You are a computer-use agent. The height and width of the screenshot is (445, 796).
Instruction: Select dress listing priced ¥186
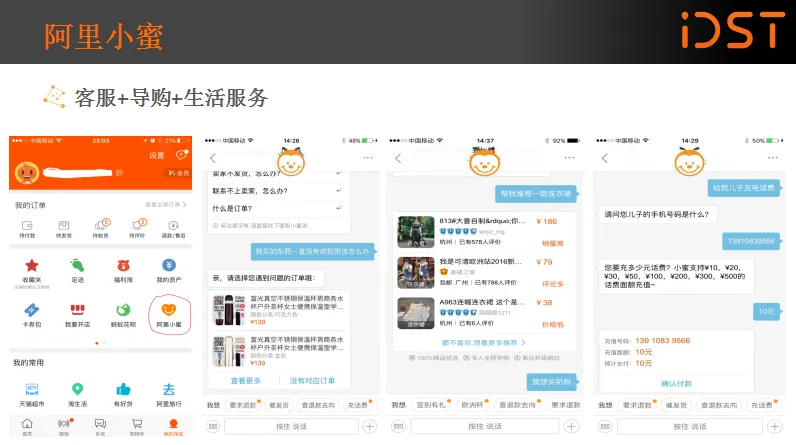[x=484, y=232]
